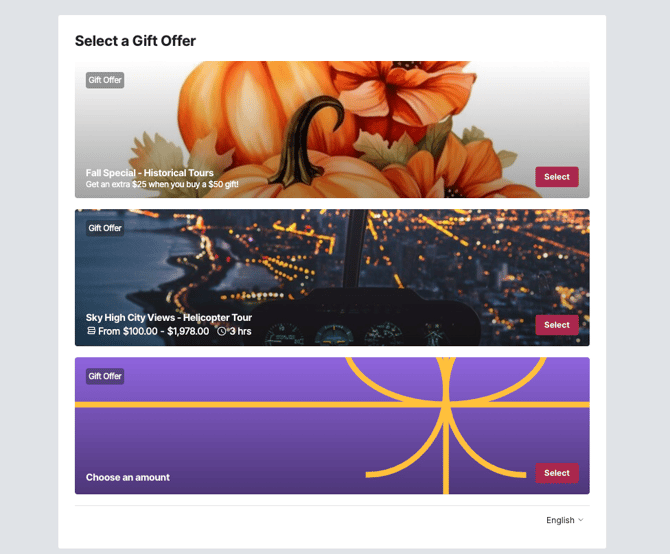Click the purple gift ribbon banner
Image resolution: width=670 pixels, height=554 pixels.
pos(332,423)
